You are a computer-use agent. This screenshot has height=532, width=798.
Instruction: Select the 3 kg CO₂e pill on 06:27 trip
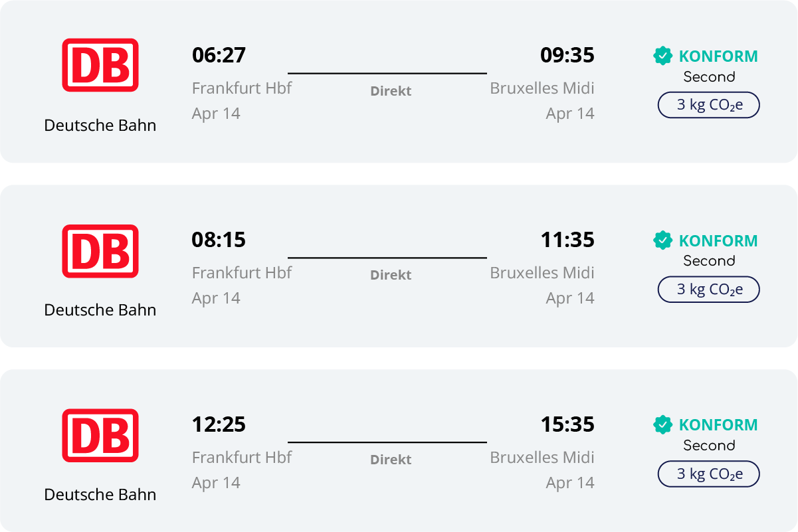(708, 105)
